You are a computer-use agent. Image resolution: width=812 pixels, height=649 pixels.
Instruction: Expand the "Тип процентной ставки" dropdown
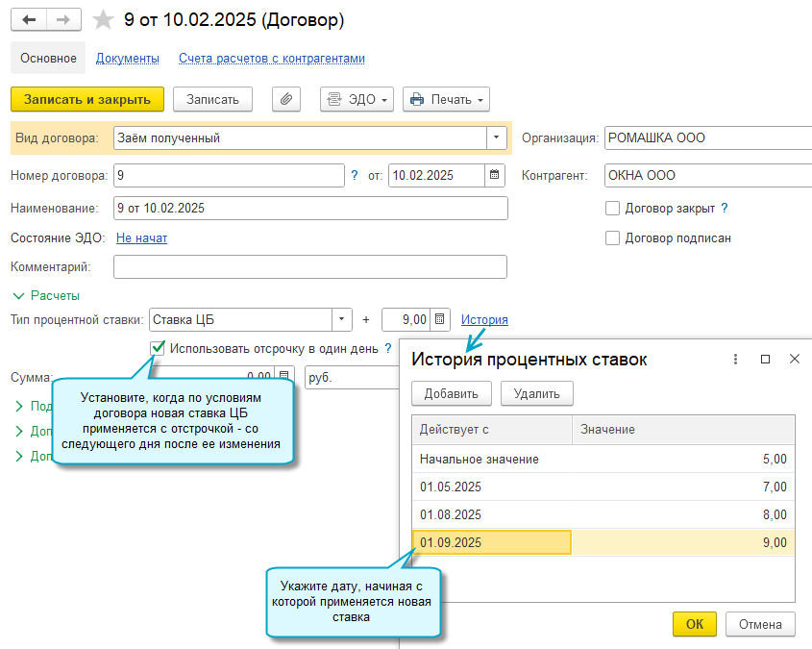coord(342,319)
